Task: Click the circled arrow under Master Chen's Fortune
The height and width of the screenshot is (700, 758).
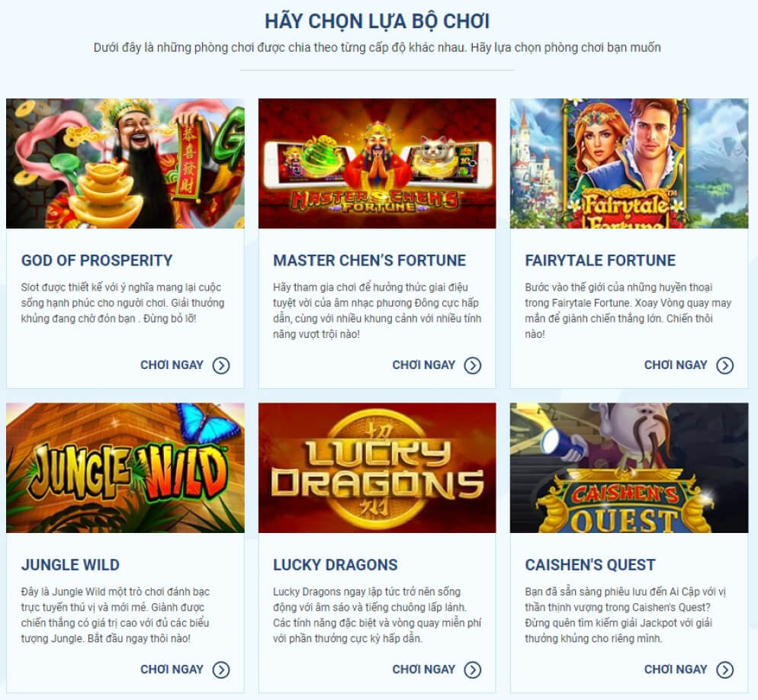Action: pos(473,365)
